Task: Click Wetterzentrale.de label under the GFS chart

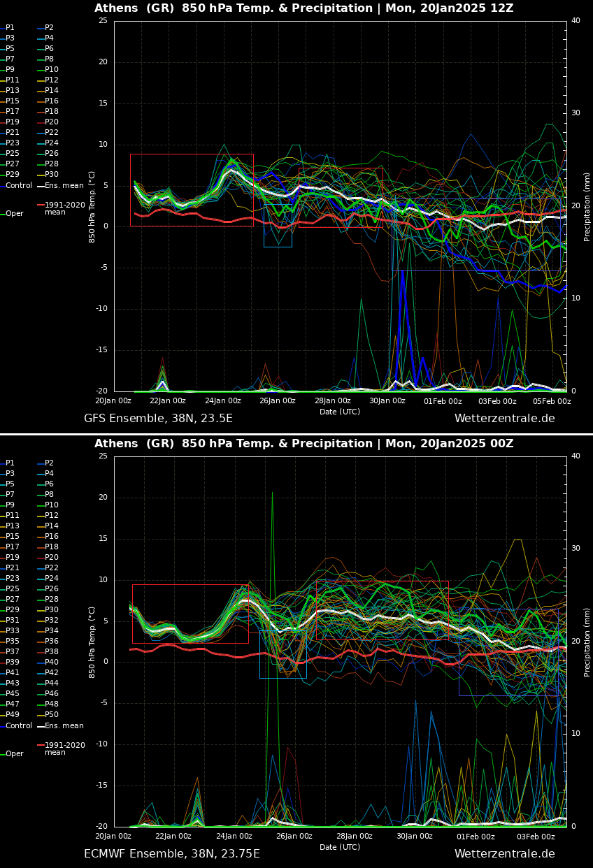Action: (x=505, y=419)
